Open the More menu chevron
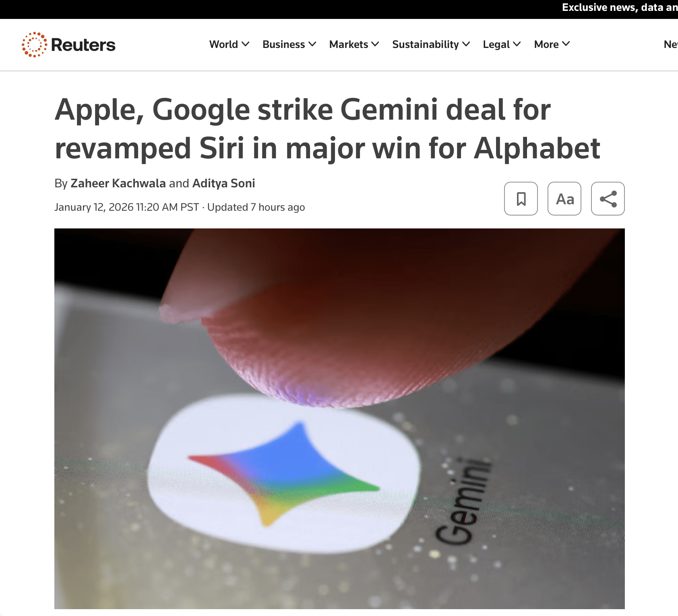 (566, 44)
